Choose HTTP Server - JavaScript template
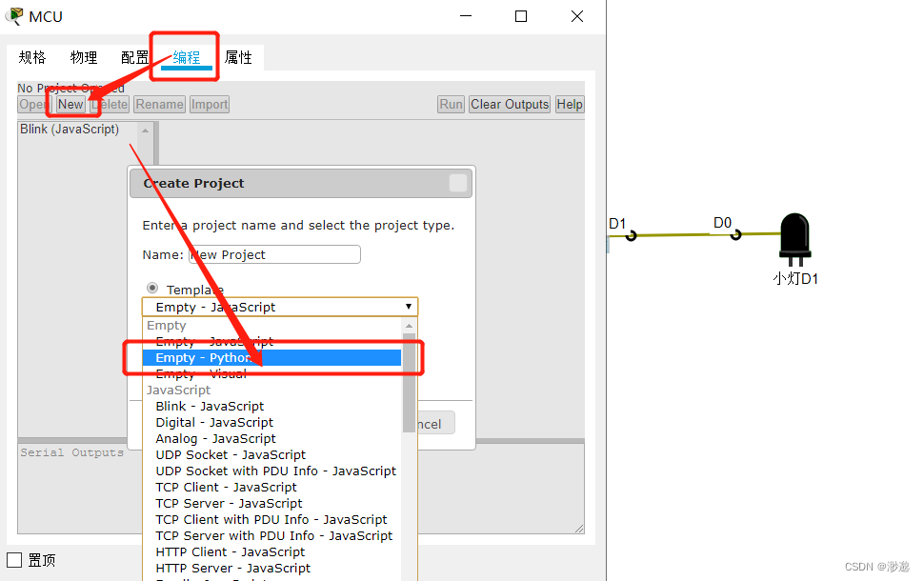Viewport: 924px width, 581px height. pos(271,568)
